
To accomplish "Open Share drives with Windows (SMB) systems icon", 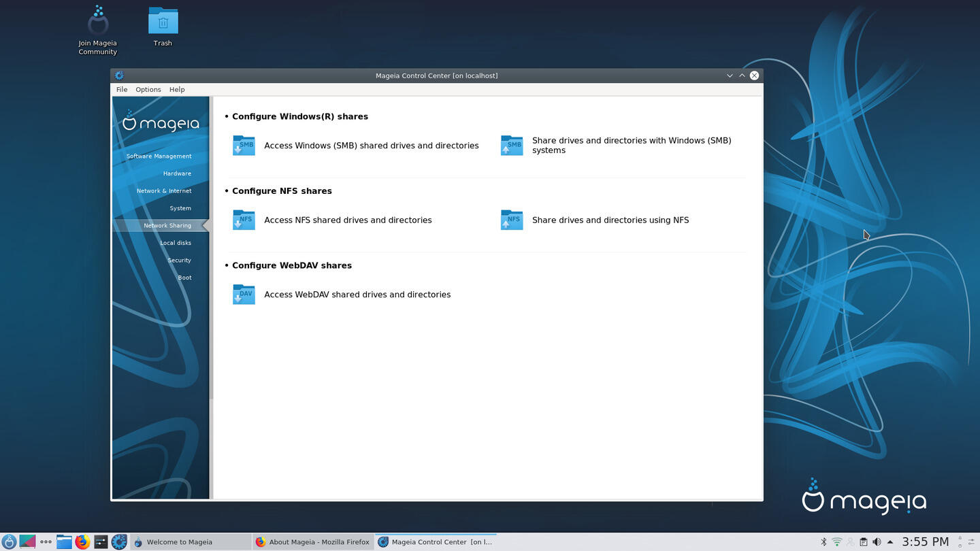I will [512, 146].
